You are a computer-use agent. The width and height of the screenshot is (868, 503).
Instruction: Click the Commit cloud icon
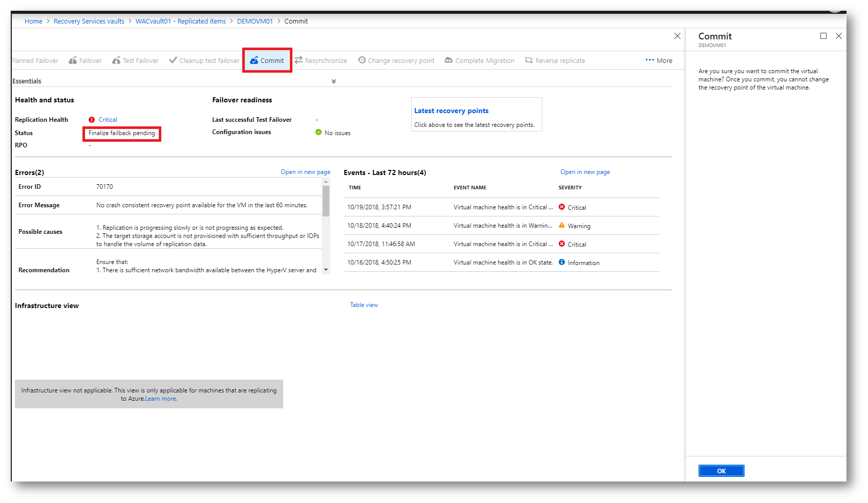click(x=254, y=60)
